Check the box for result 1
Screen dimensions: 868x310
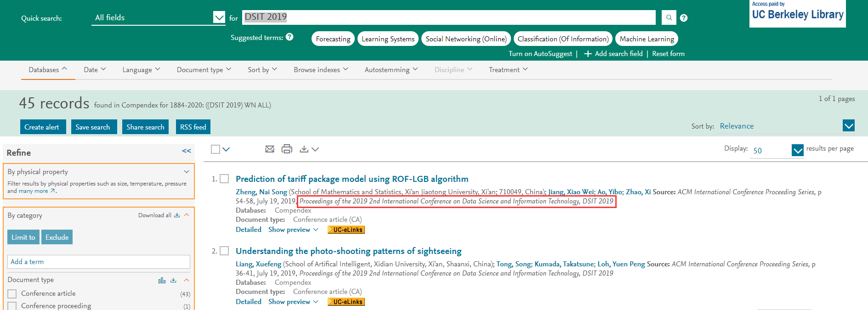pos(224,179)
